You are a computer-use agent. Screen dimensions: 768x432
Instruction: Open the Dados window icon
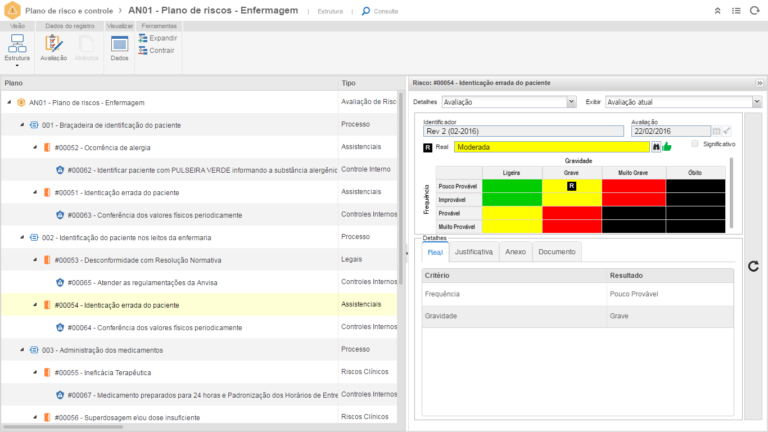pyautogui.click(x=119, y=46)
